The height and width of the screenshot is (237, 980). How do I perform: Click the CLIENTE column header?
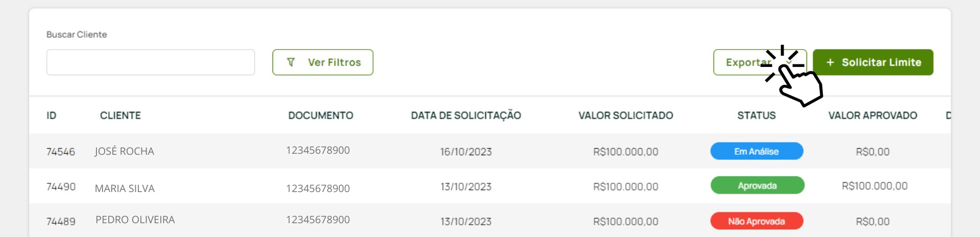click(120, 115)
